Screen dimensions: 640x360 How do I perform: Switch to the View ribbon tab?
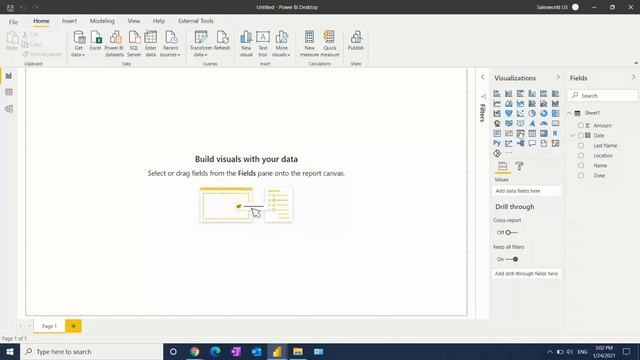[x=133, y=21]
